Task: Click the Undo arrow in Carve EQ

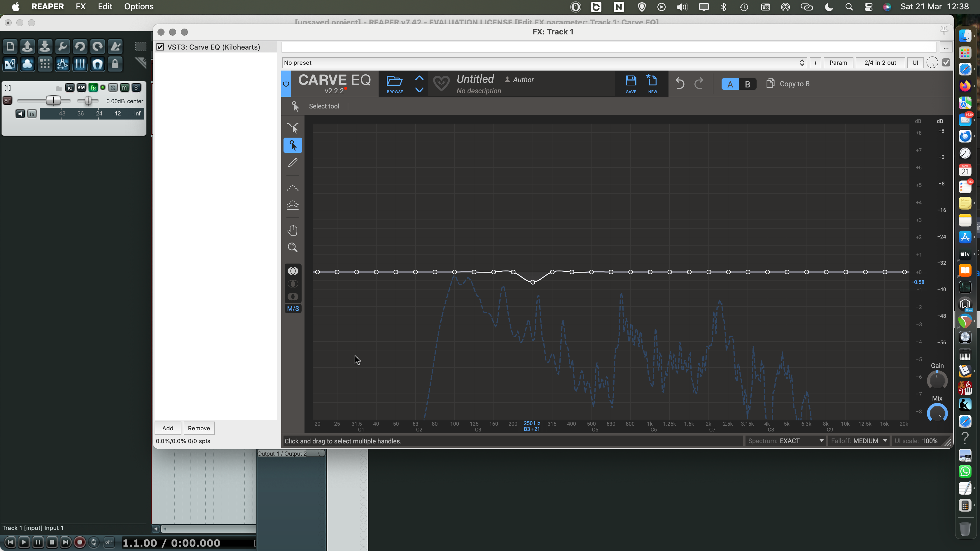Action: [x=680, y=83]
